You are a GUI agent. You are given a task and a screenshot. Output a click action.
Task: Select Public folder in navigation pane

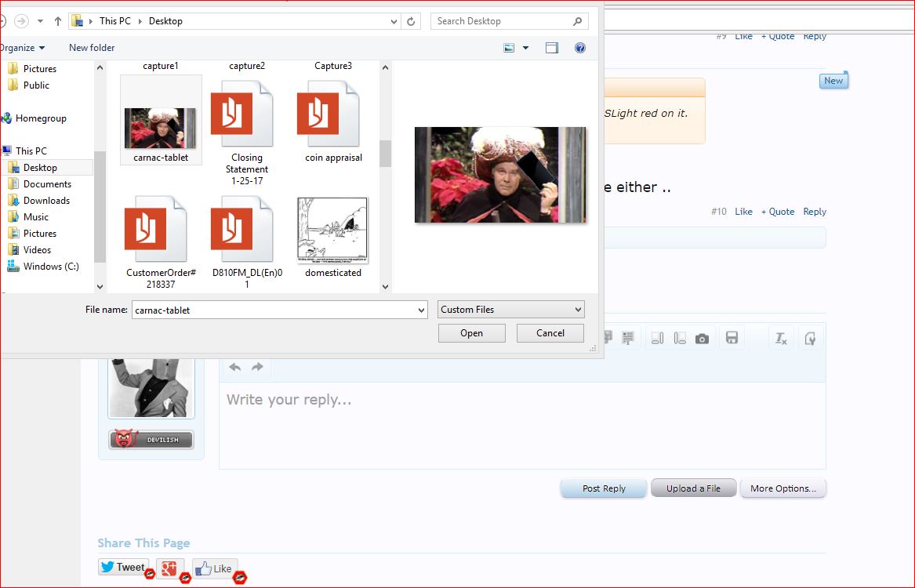click(x=36, y=85)
